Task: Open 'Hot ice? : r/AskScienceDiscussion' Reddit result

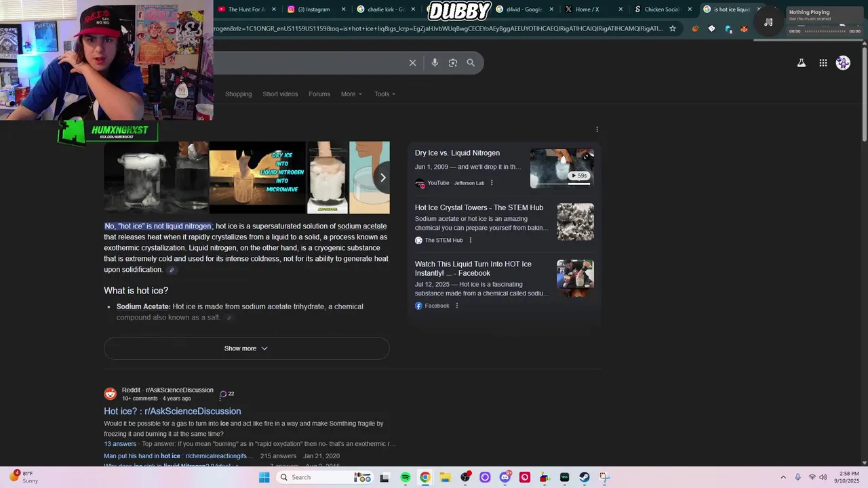Action: [x=172, y=411]
